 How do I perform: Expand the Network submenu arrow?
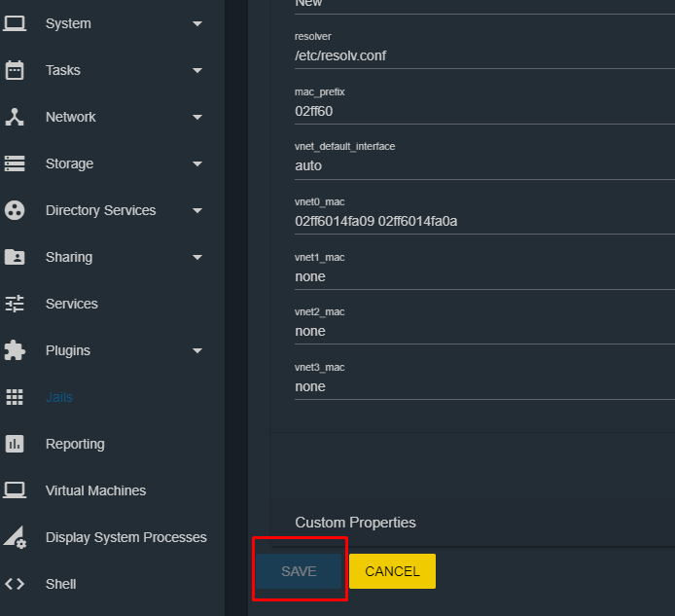point(197,117)
